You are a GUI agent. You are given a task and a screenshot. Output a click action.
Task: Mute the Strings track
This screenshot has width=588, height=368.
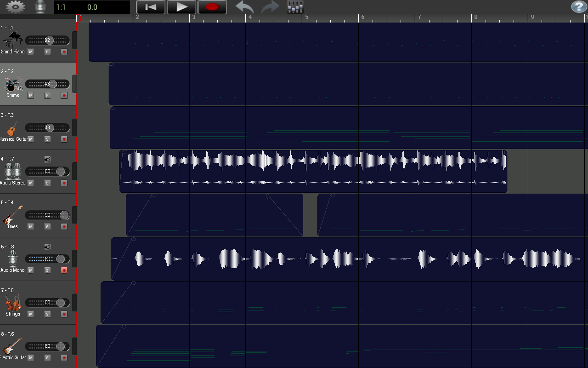click(x=30, y=314)
